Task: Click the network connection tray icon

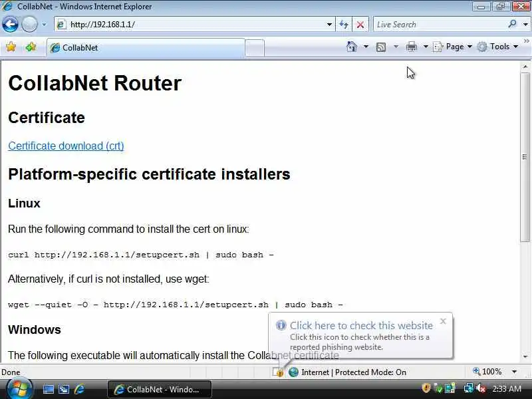Action: pyautogui.click(x=469, y=388)
